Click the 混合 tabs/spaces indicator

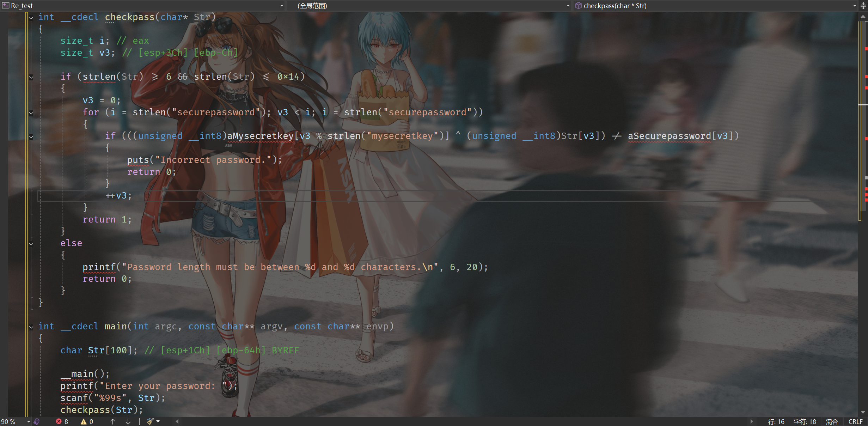tap(832, 421)
